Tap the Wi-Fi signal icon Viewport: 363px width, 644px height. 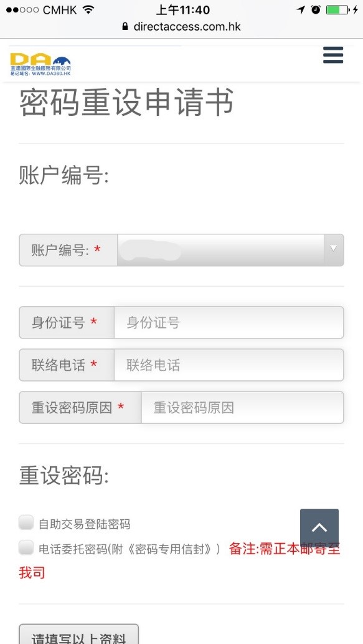click(x=88, y=9)
